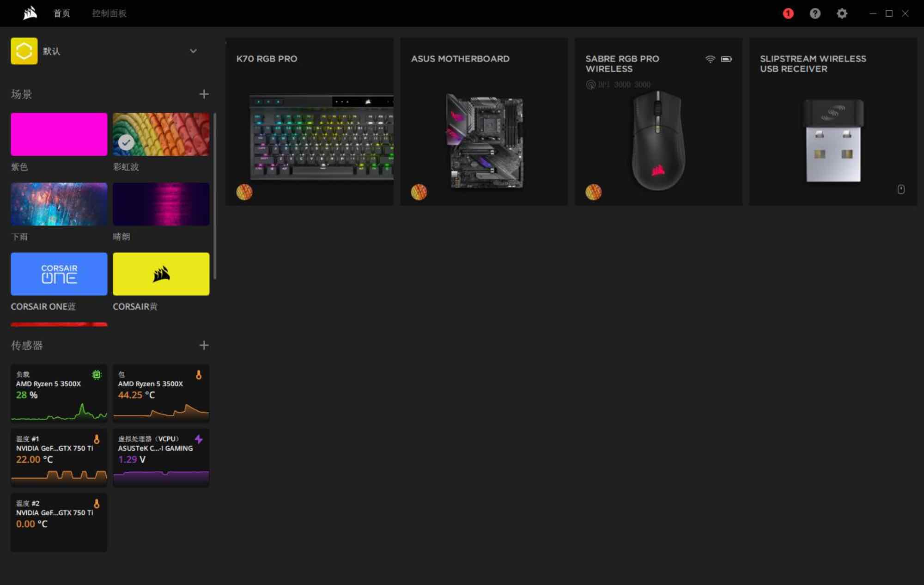The height and width of the screenshot is (585, 924).
Task: Select the CORSAIR黄 scene
Action: tap(161, 274)
